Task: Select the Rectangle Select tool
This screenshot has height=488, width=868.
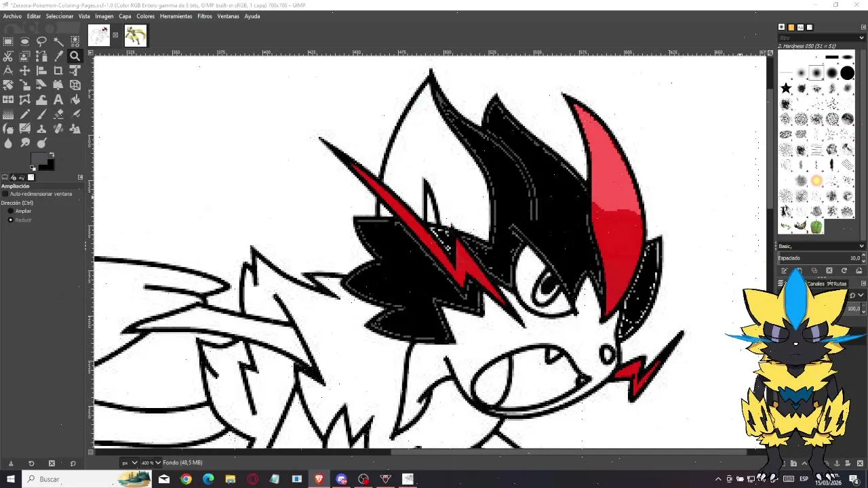Action: tap(8, 41)
